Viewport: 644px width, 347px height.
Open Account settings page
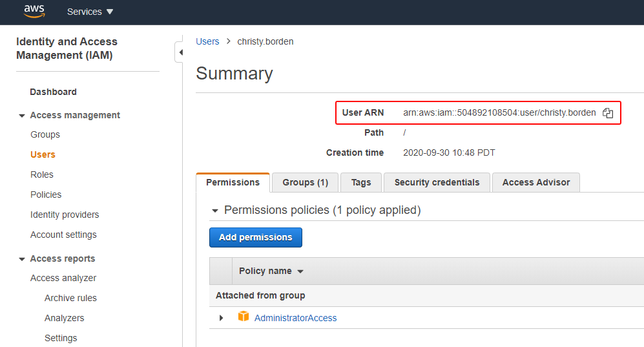point(63,235)
